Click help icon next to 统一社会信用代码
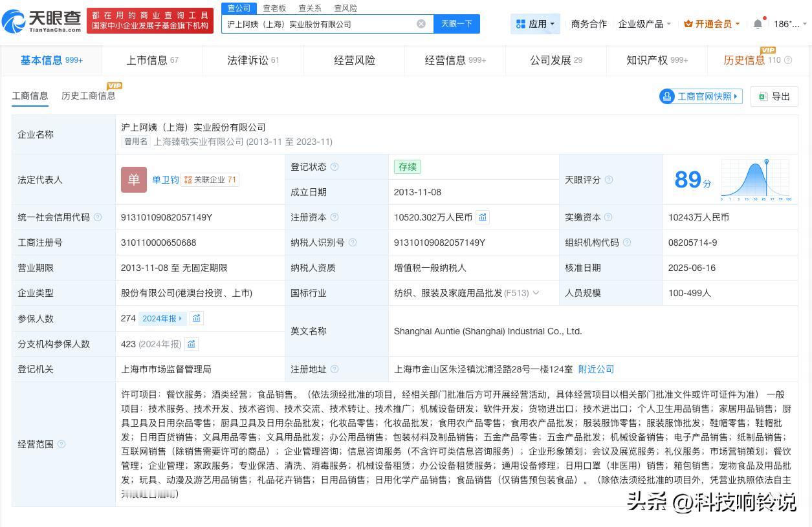Screen dimensions: 812x527 pos(98,217)
